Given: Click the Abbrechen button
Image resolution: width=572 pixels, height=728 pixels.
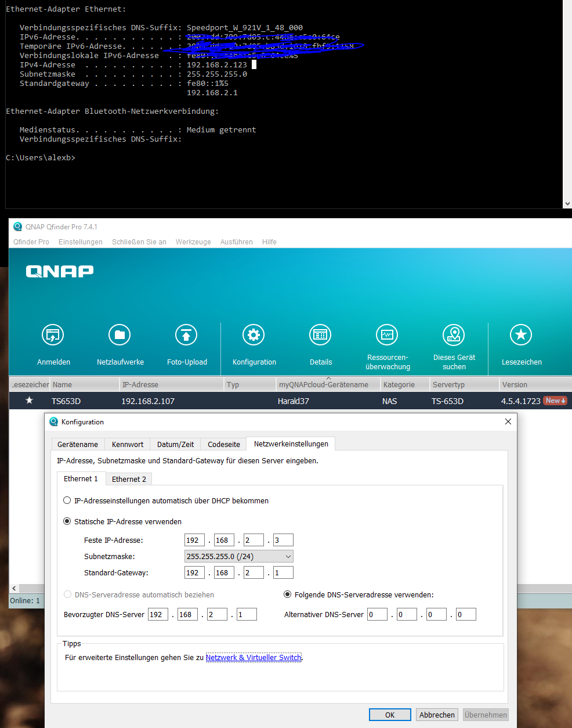Looking at the screenshot, I should (437, 715).
